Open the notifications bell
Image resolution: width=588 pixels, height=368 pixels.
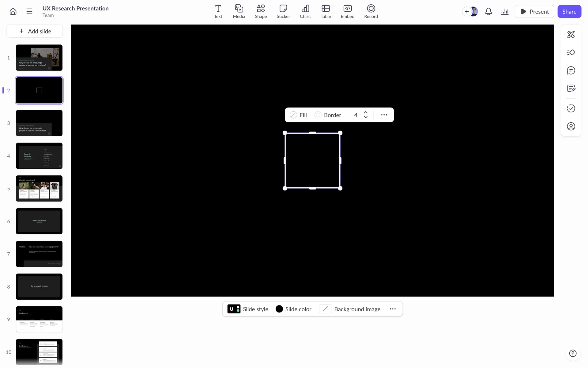(x=488, y=12)
